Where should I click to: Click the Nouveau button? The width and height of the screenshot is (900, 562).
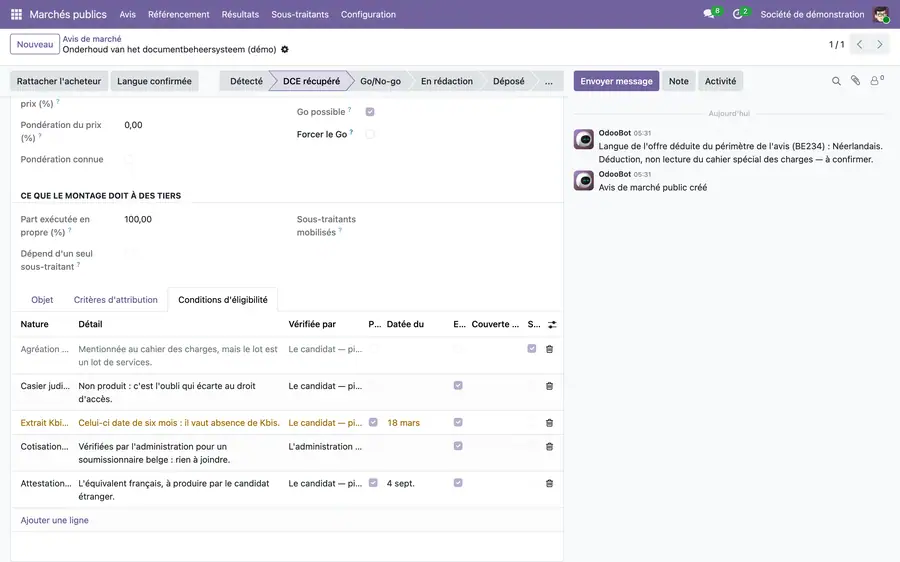click(x=34, y=44)
